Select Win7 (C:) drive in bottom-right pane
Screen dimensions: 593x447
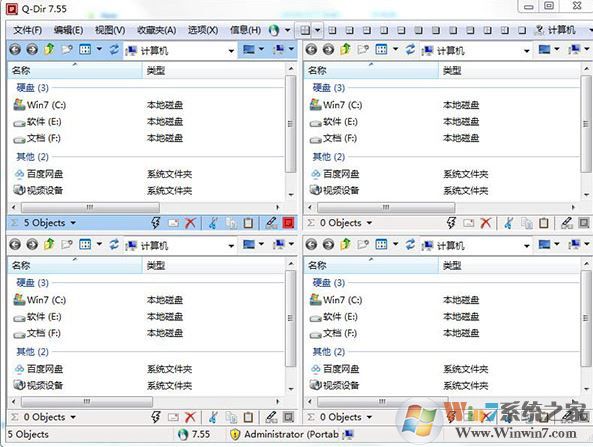[336, 300]
